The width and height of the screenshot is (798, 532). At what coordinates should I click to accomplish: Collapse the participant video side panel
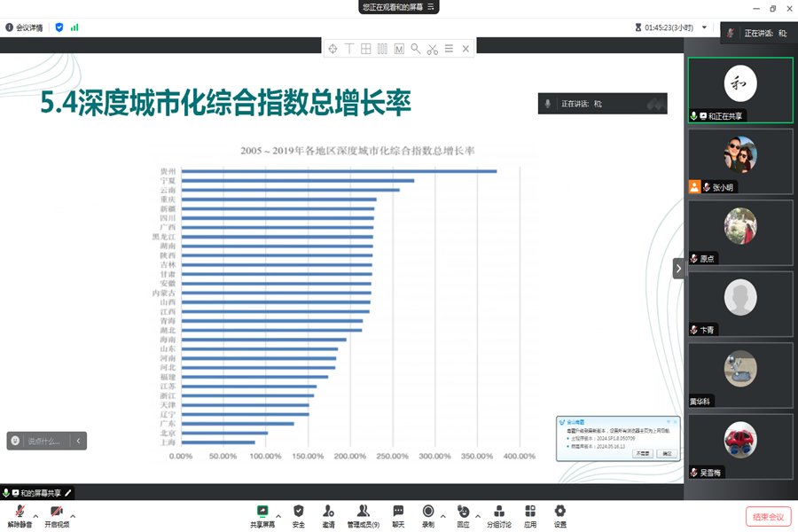(678, 268)
